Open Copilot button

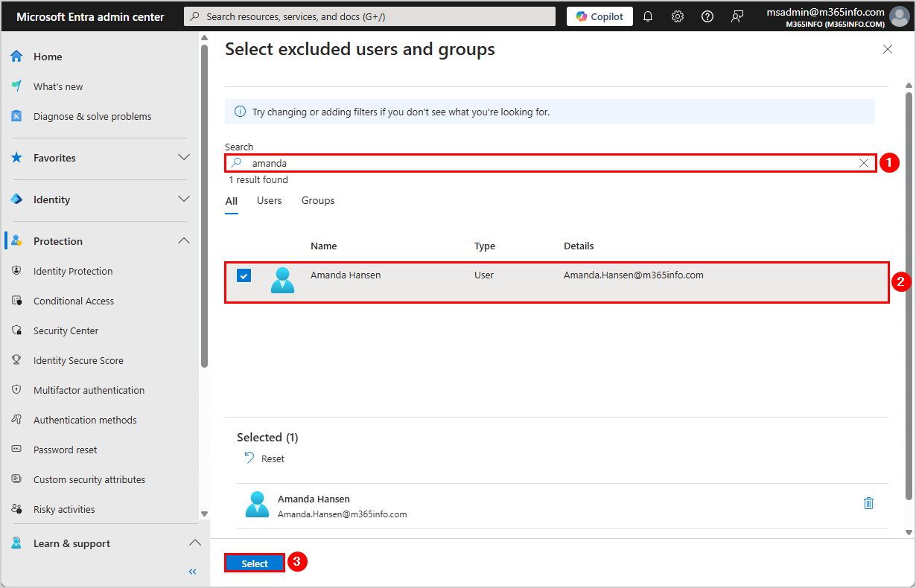pos(599,16)
